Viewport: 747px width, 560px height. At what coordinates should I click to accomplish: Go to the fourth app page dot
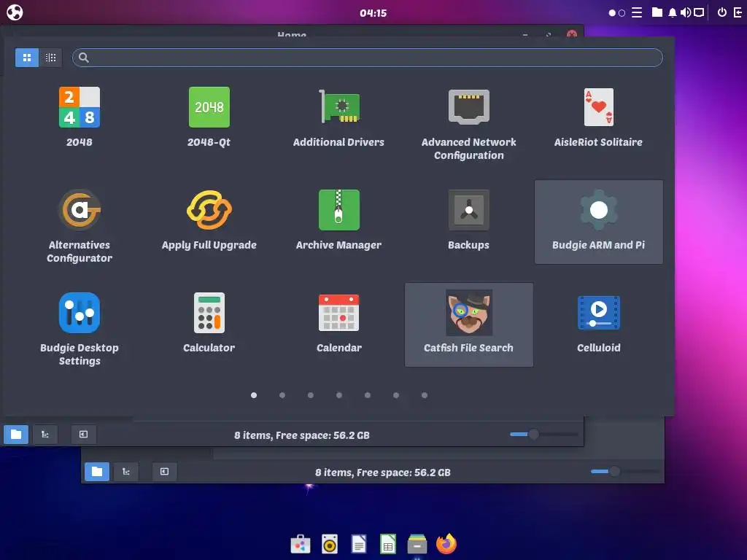[x=339, y=395]
